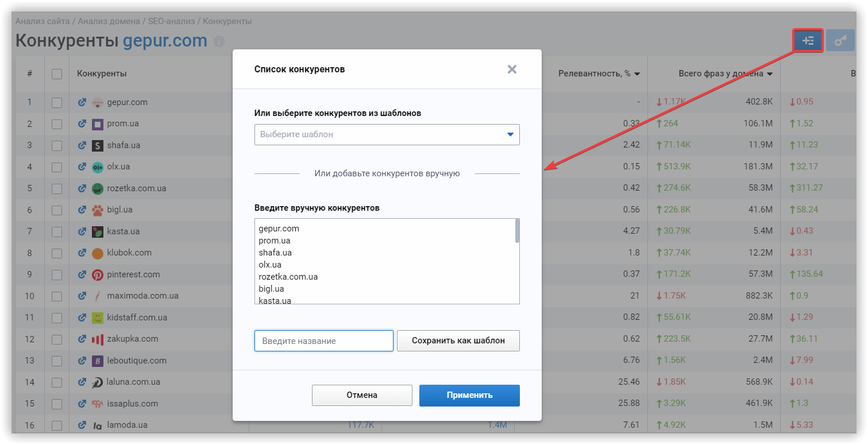
Task: Click the shafa.ua favicon
Action: coord(98,146)
